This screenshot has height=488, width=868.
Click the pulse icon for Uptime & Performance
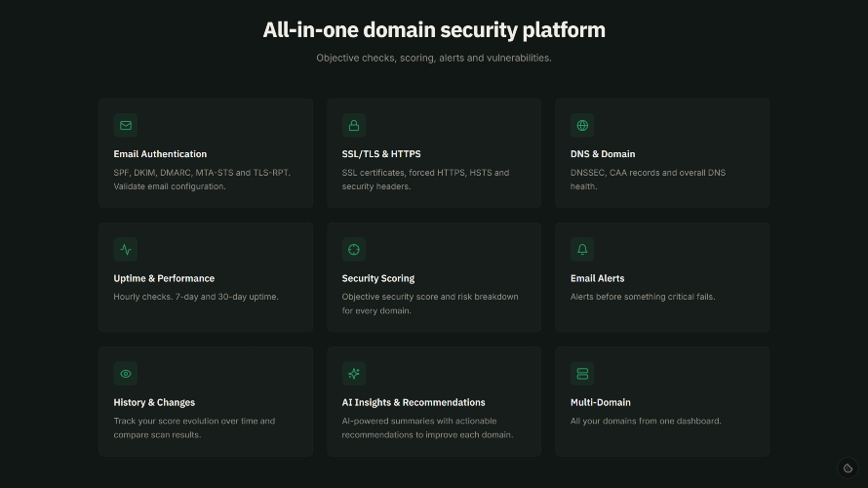point(126,249)
